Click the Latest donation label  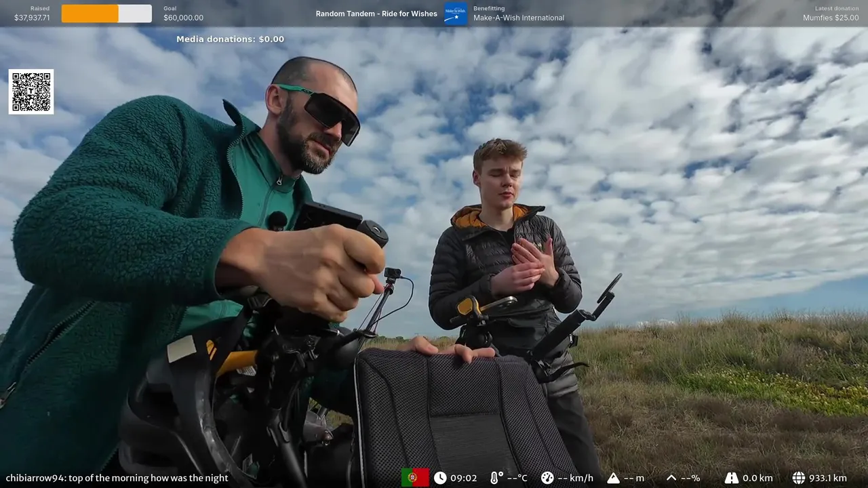click(837, 8)
